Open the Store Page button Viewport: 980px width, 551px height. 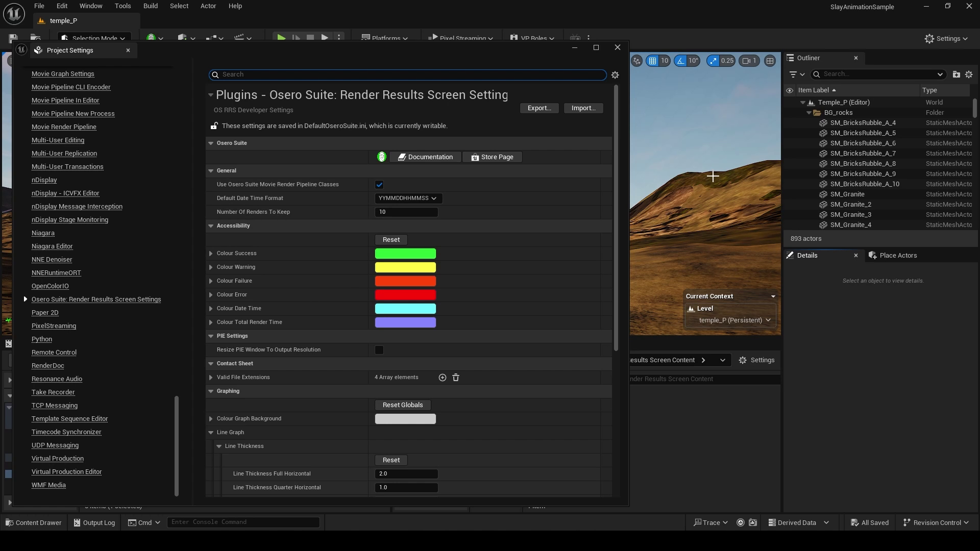[x=492, y=157]
